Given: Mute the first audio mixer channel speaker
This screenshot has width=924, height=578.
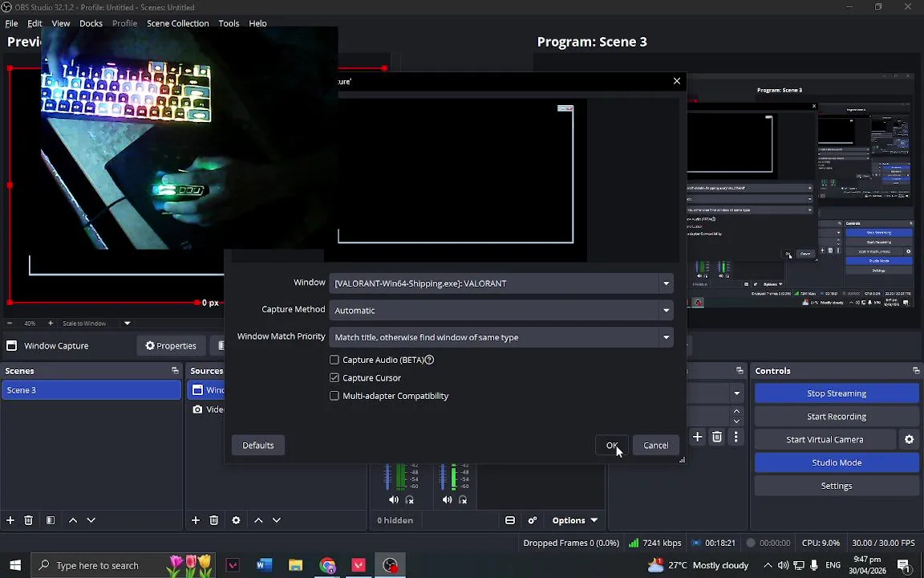Looking at the screenshot, I should point(394,499).
